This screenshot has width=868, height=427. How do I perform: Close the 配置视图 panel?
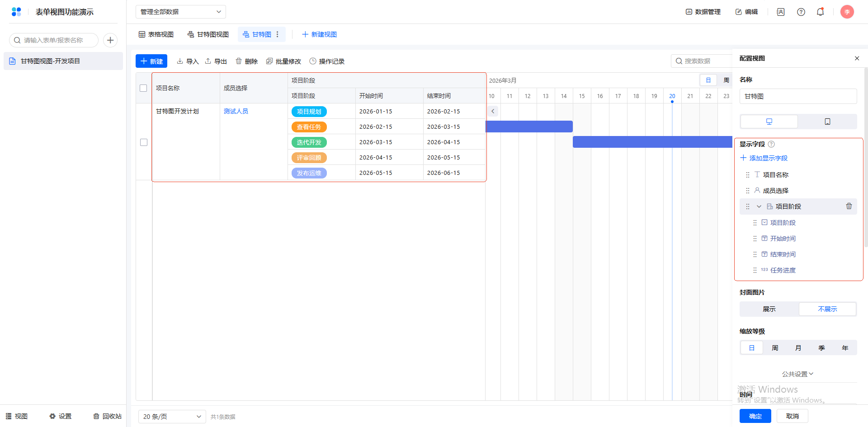coord(857,58)
